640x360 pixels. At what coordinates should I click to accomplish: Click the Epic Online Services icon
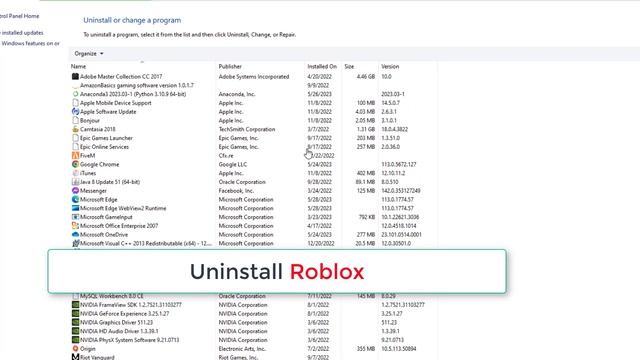[75, 147]
